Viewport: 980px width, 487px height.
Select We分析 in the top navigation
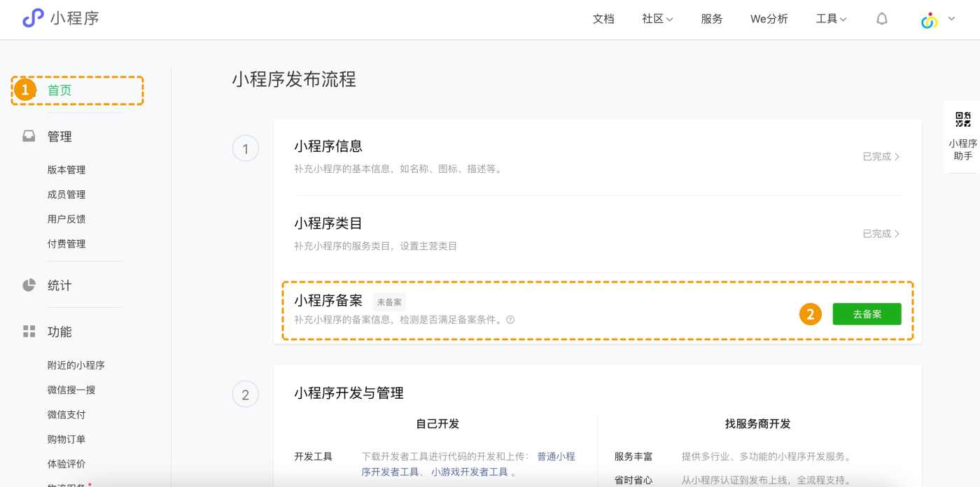pyautogui.click(x=769, y=19)
